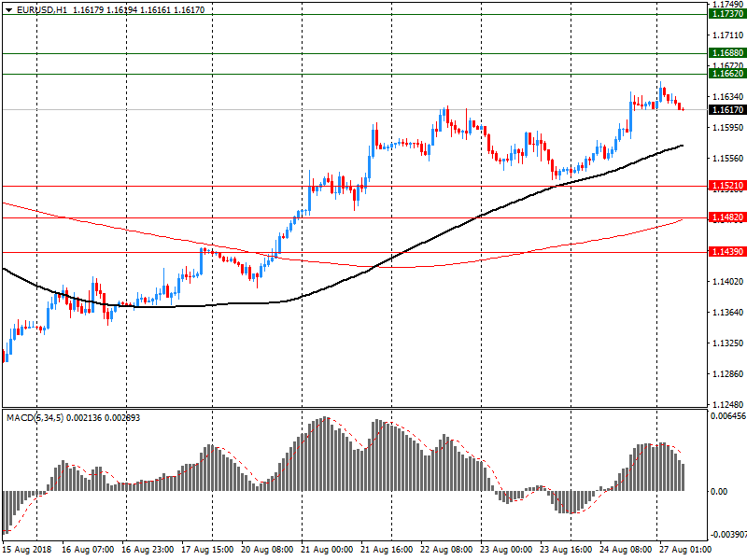Select the MACD(5,34,5) indicator label
The image size is (747, 560).
click(x=35, y=418)
